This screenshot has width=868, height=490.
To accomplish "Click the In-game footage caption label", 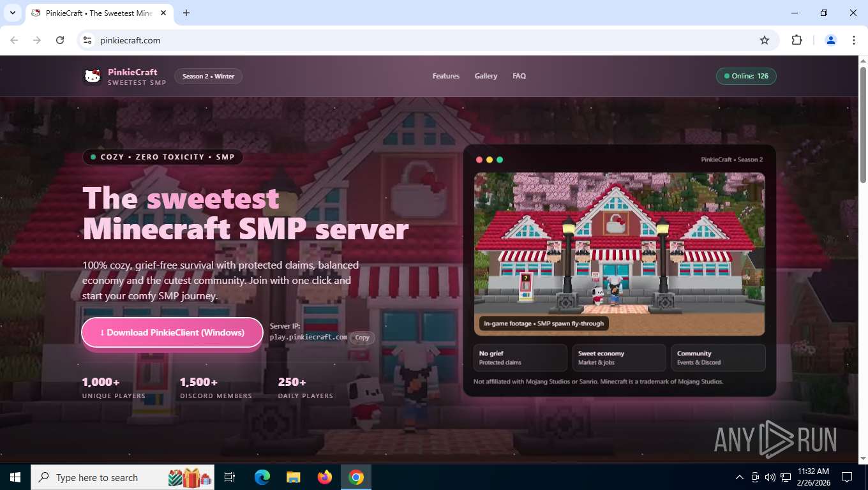I will pyautogui.click(x=542, y=323).
